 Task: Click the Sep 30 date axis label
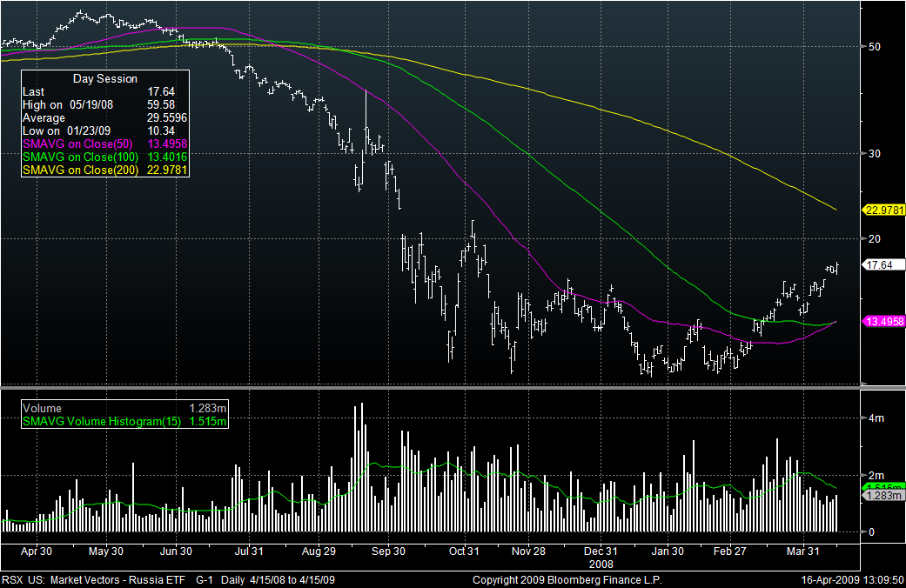pos(388,551)
